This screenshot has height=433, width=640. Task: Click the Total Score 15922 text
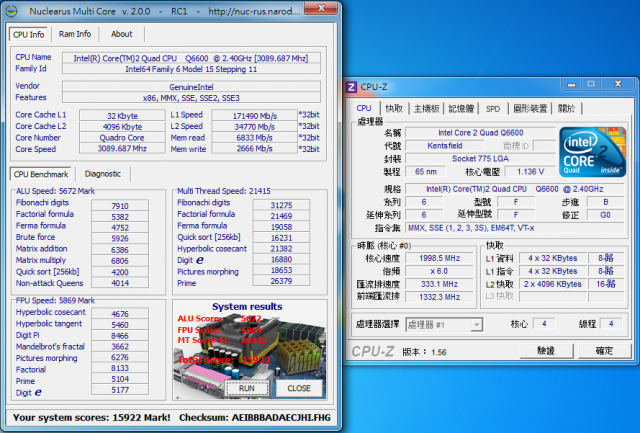pos(224,360)
